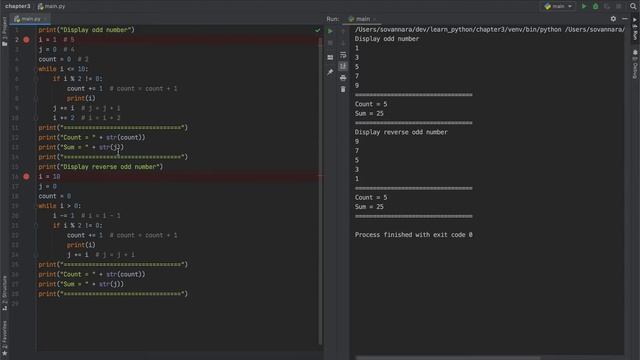Screen dimensions: 640x360
Task: Click 'Process finished with exit code 0' text
Action: pyautogui.click(x=413, y=235)
